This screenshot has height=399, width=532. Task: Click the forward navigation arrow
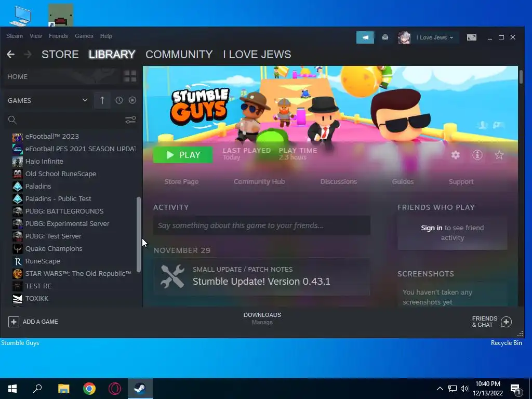[x=28, y=54]
